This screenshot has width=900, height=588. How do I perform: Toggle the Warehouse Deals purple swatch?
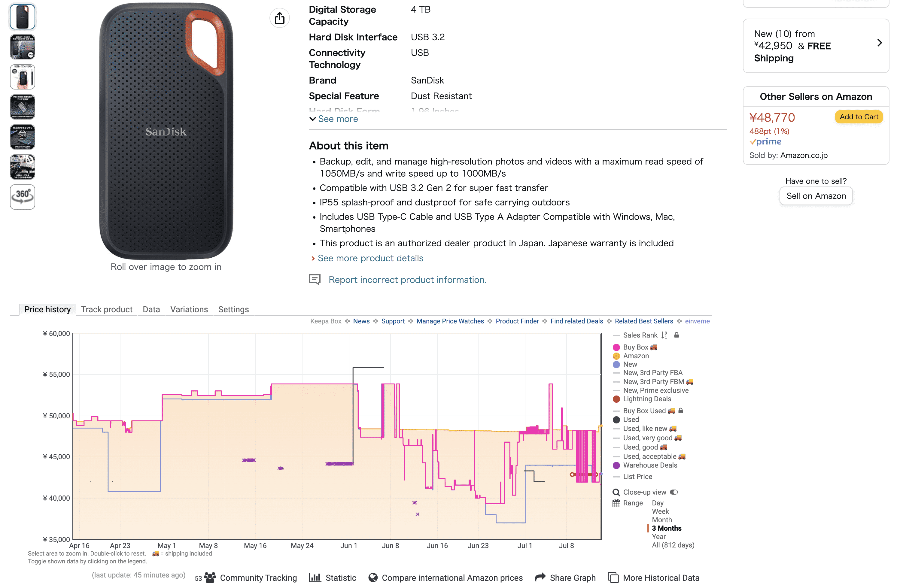pyautogui.click(x=616, y=465)
